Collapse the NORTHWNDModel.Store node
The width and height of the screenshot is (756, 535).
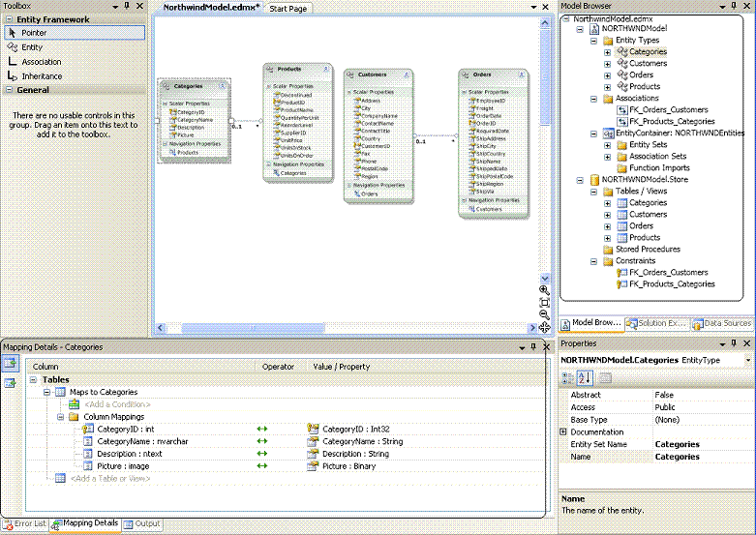tap(580, 180)
